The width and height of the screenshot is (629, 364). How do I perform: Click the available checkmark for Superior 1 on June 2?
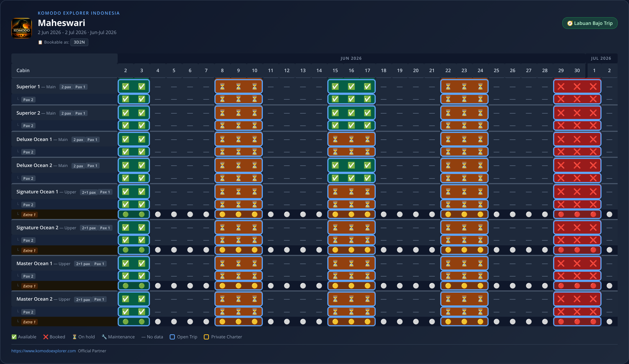click(126, 86)
